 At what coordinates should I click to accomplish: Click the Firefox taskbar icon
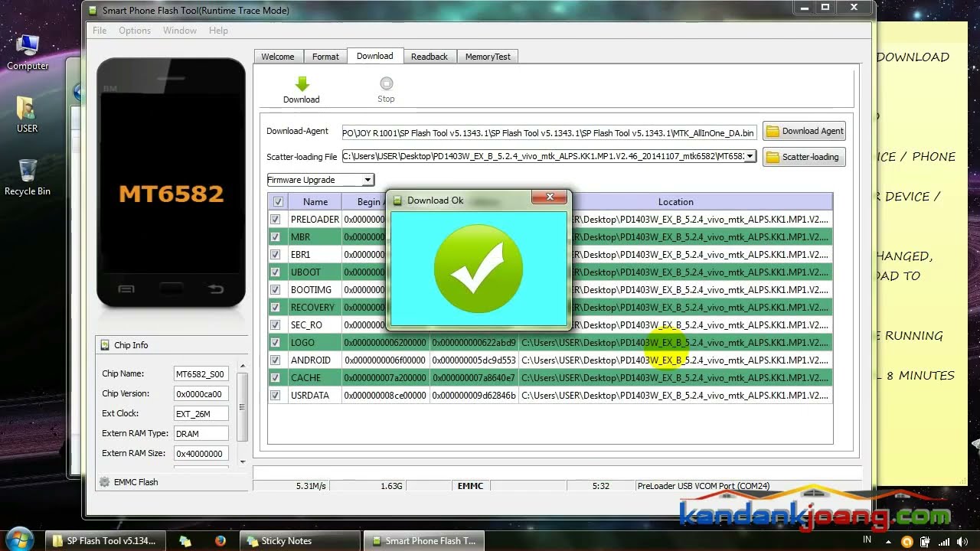click(220, 541)
